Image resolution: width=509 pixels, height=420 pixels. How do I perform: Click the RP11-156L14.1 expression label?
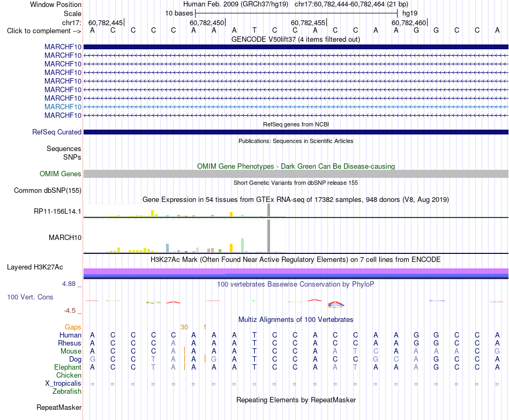57,212
